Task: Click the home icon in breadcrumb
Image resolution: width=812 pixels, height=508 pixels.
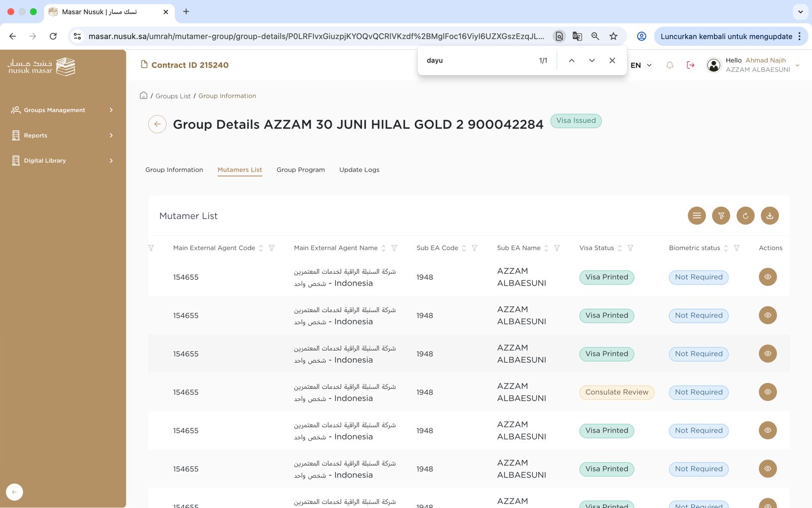Action: (144, 96)
